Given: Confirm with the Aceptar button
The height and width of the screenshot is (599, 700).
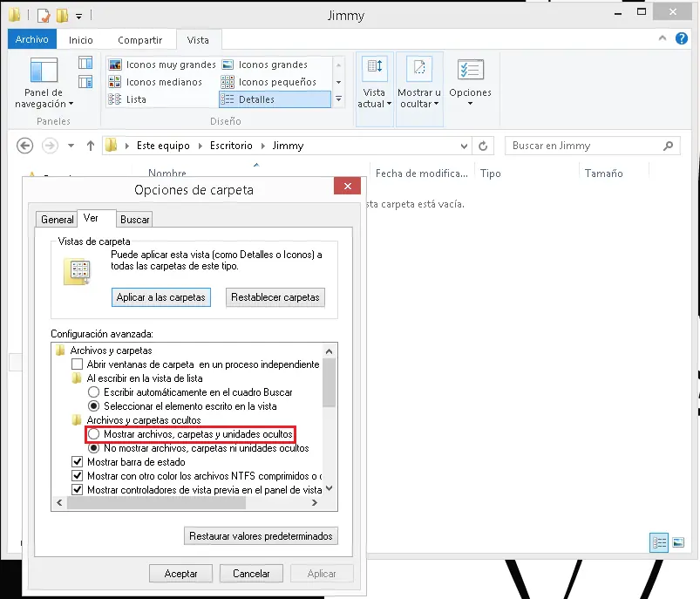Looking at the screenshot, I should [x=180, y=574].
